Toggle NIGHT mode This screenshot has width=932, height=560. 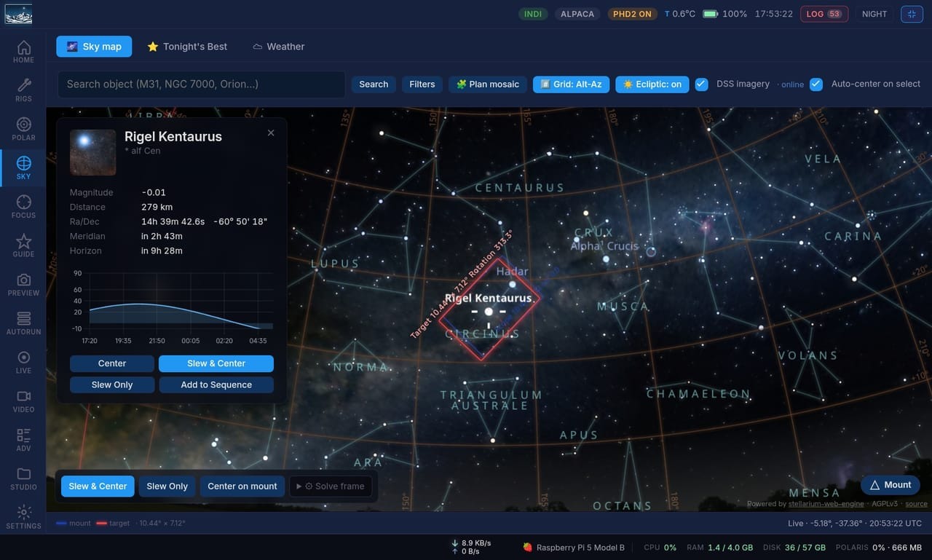coord(874,14)
